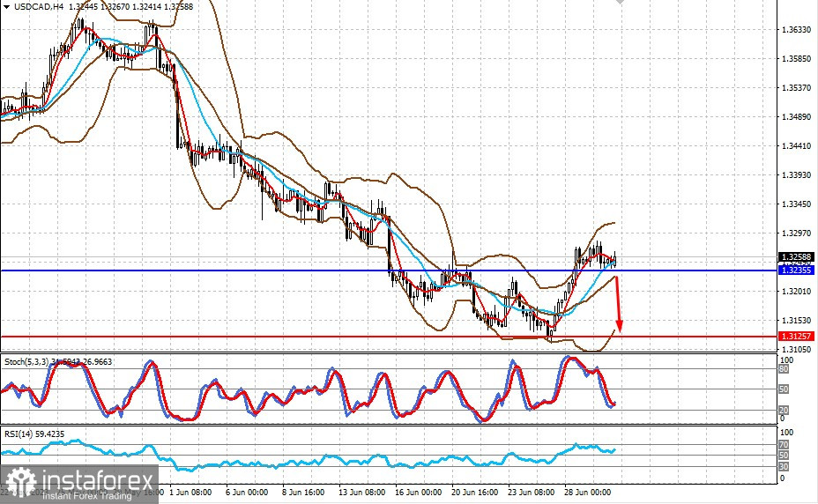Click the 1.35370 price axis label
The image size is (818, 504).
pyautogui.click(x=796, y=87)
